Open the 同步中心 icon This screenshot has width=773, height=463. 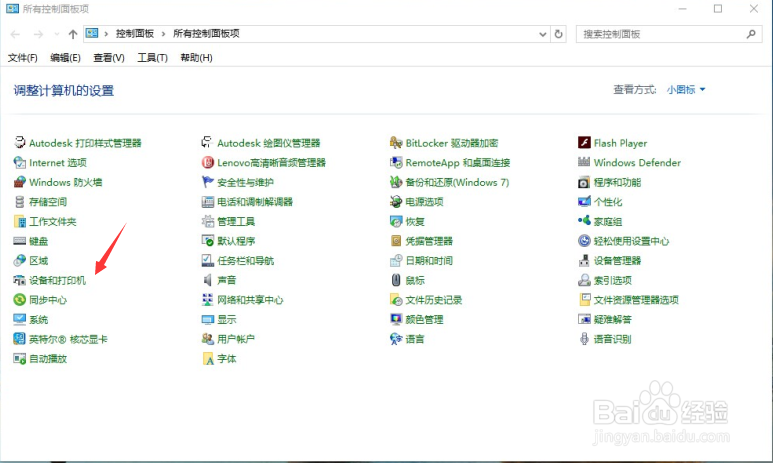pyautogui.click(x=20, y=300)
